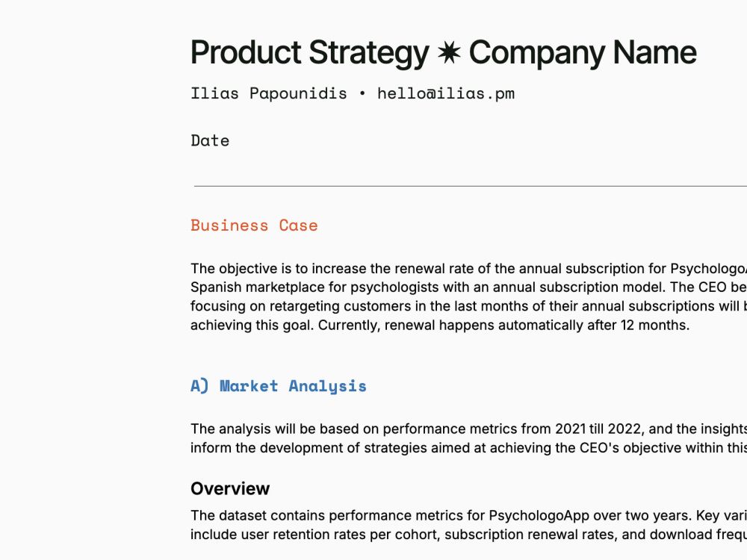The image size is (747, 560).
Task: Click the 'Product Strategy' title text
Action: coord(310,52)
